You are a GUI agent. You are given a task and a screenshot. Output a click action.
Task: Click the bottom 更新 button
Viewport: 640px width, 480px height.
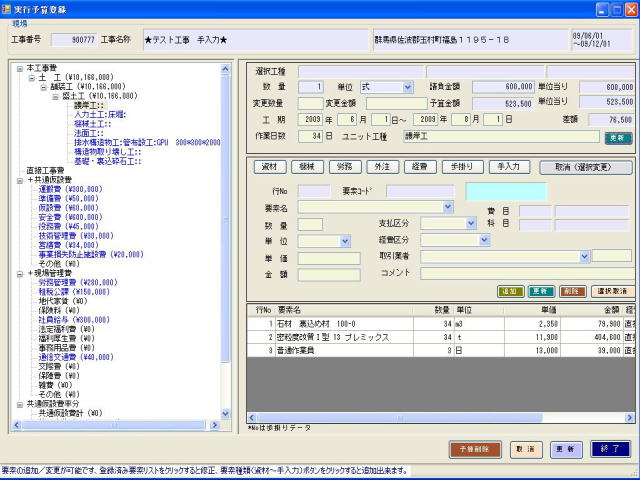[x=566, y=449]
